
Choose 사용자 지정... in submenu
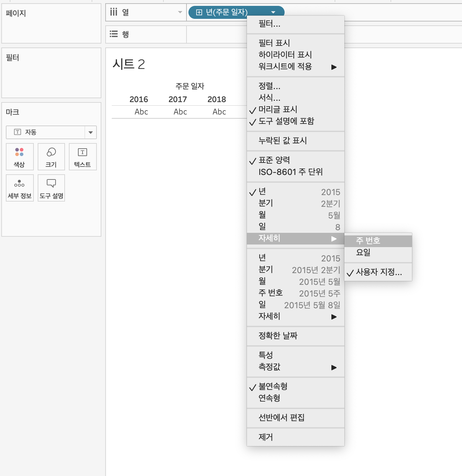pyautogui.click(x=378, y=272)
